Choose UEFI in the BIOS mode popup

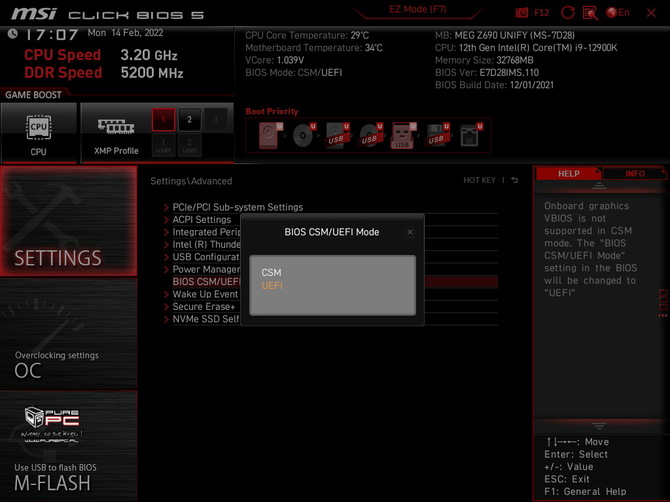pyautogui.click(x=272, y=285)
